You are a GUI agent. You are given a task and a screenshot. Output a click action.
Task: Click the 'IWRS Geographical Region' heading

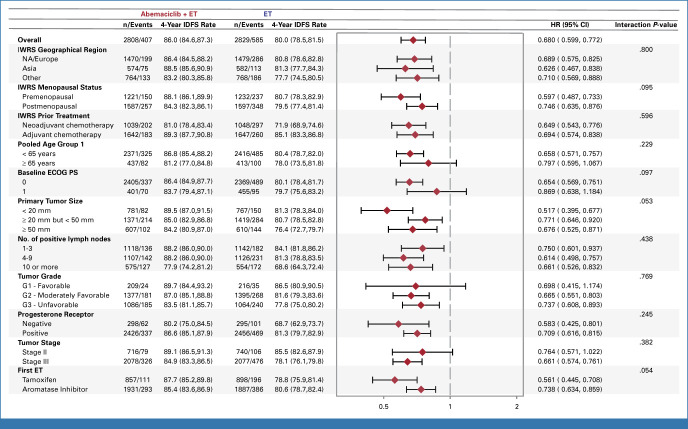click(62, 50)
